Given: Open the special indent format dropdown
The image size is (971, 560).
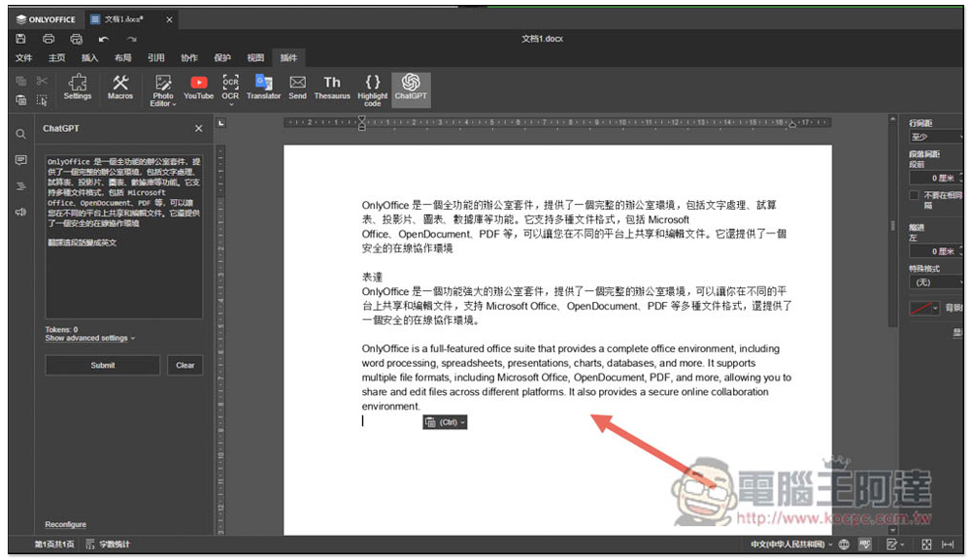Looking at the screenshot, I should tap(936, 282).
